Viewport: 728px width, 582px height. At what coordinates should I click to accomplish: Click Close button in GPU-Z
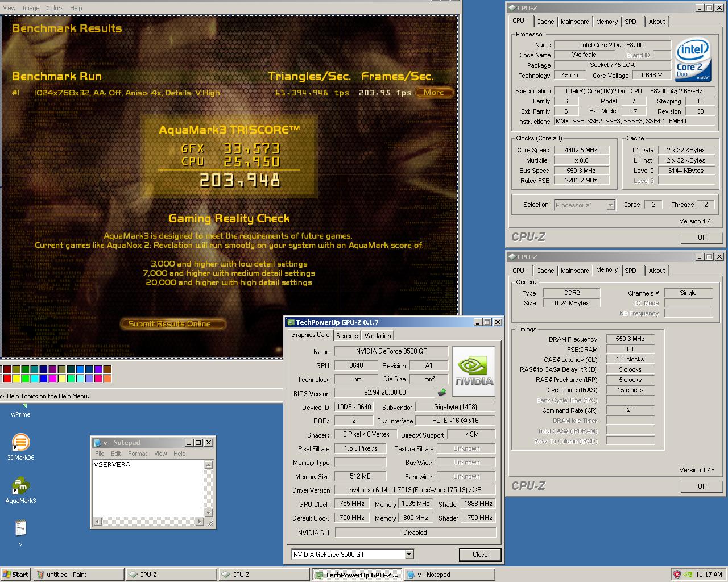point(479,555)
